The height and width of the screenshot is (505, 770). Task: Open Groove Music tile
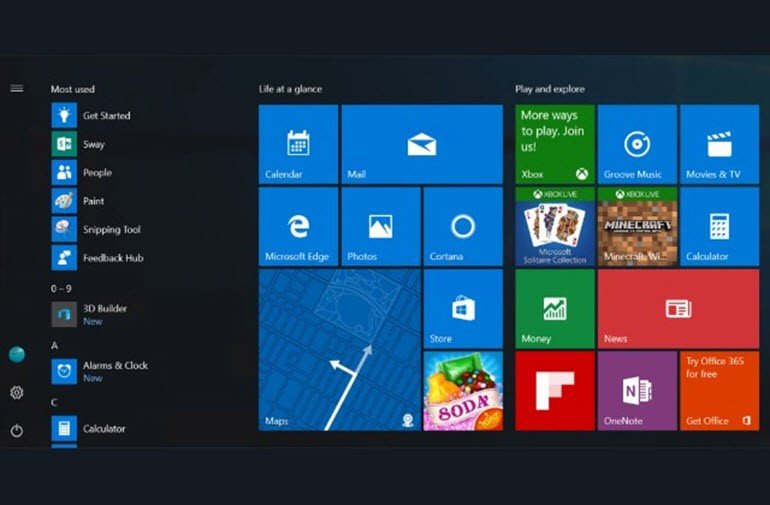coord(637,144)
